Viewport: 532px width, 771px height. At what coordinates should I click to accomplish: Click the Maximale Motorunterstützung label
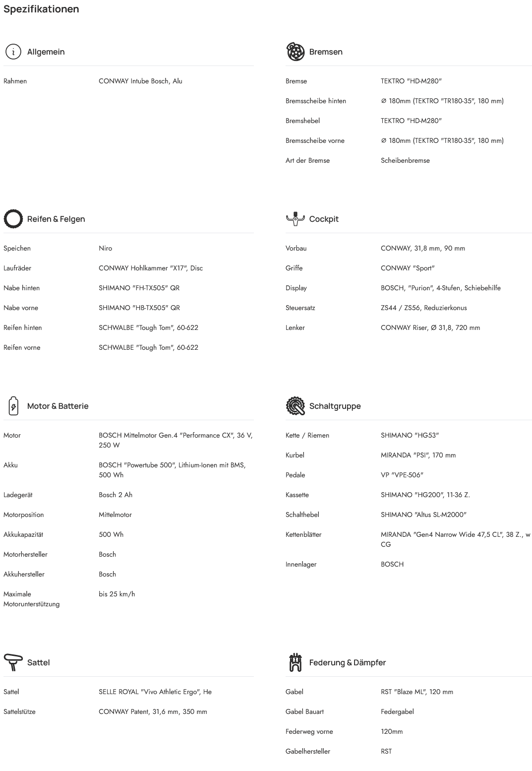31,599
